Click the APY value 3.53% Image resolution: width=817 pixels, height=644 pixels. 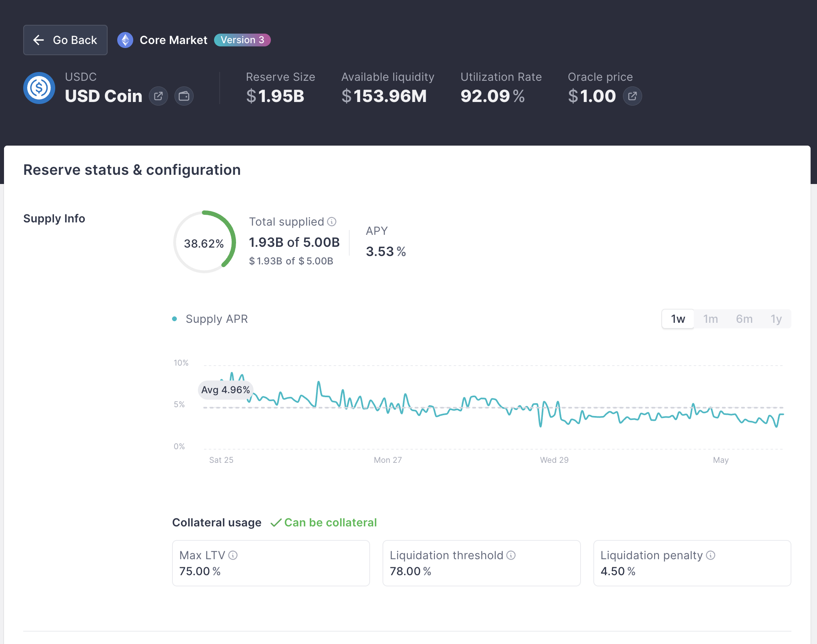pos(386,252)
